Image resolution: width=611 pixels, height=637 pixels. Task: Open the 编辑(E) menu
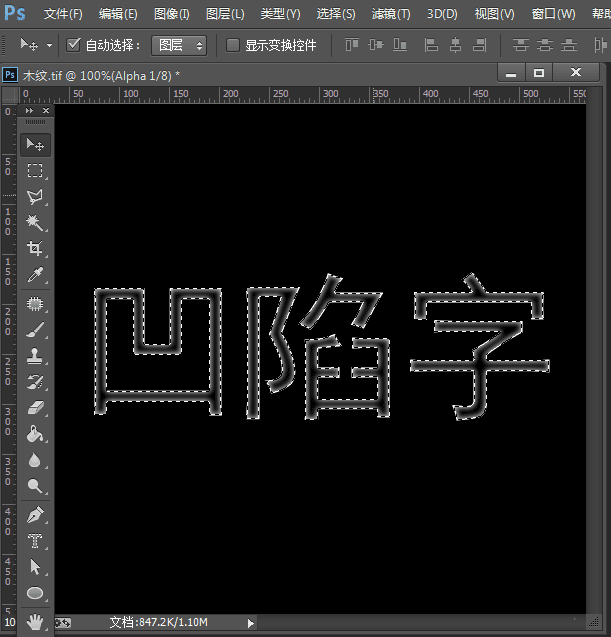click(118, 14)
